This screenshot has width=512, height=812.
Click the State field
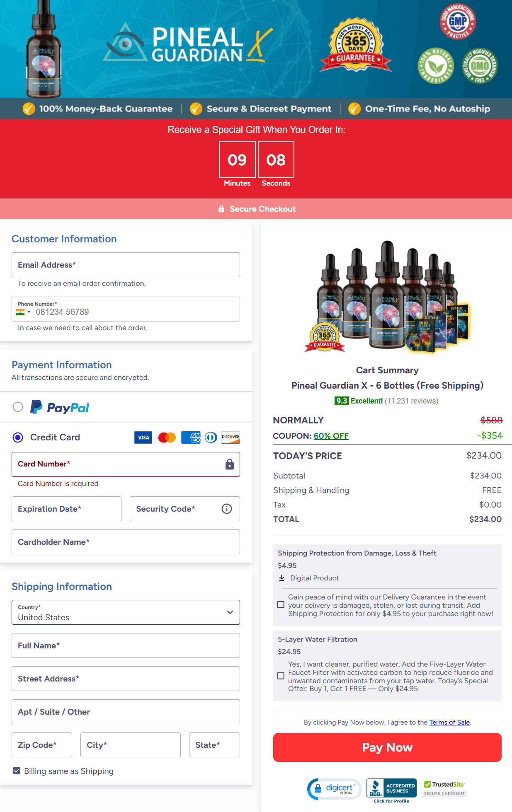(x=214, y=745)
